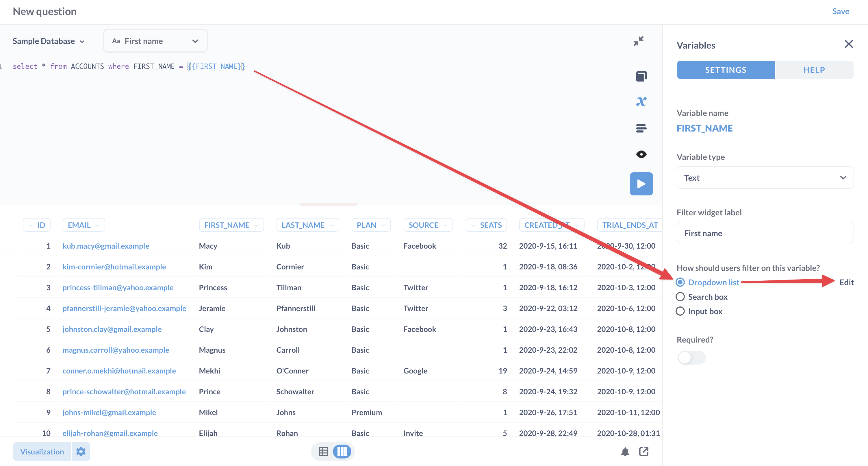Open email johns-mikel@gmail.example
This screenshot has width=868, height=466.
(x=109, y=413)
